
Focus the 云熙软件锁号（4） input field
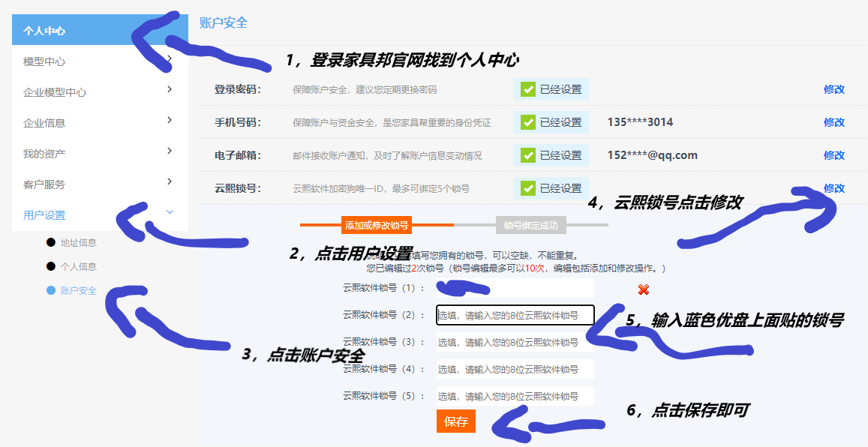pos(515,369)
